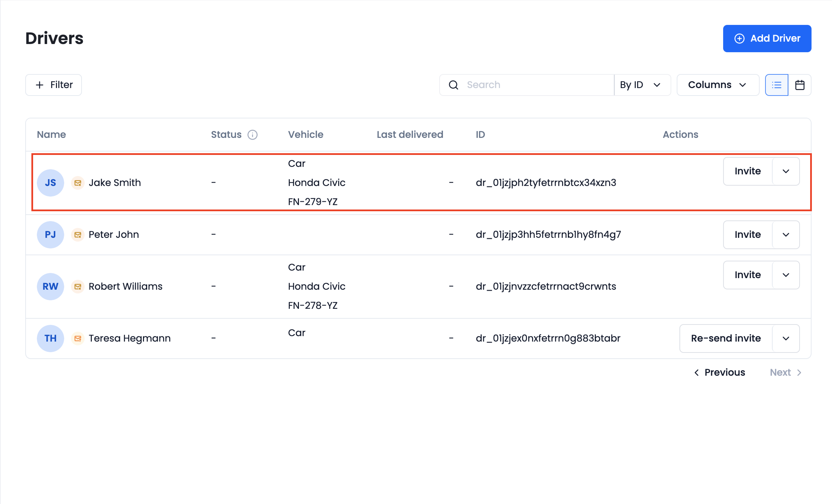
Task: Click the Status info icon
Action: [252, 135]
